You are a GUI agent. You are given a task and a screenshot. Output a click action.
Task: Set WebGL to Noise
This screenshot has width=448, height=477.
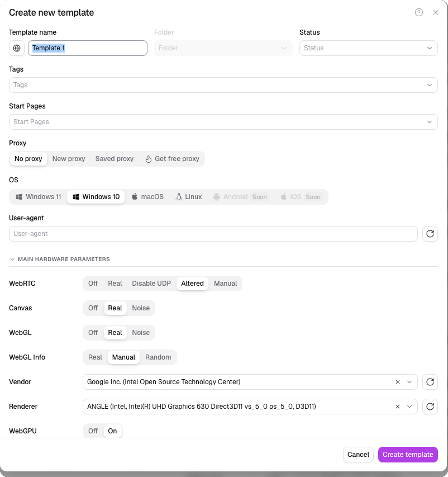[x=141, y=333]
